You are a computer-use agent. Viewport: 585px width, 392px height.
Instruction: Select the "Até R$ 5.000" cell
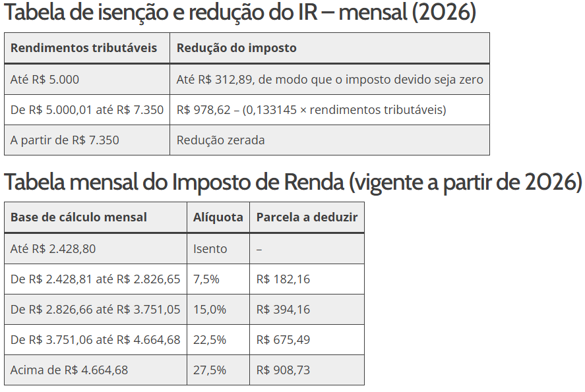45,80
